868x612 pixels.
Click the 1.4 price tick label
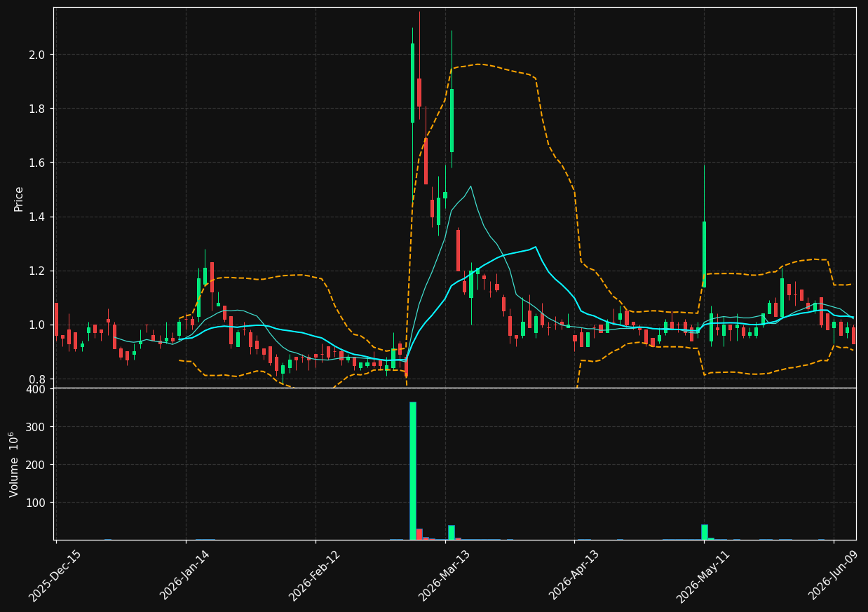[37, 217]
